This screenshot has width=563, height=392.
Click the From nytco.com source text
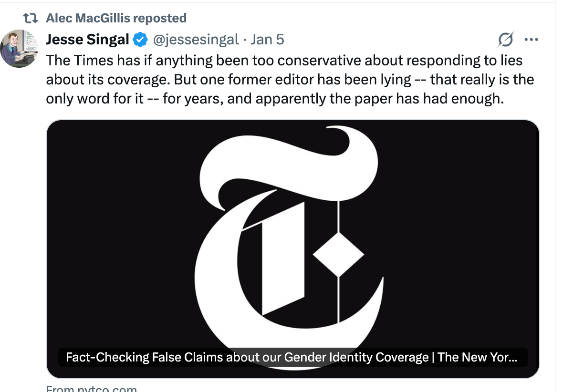[91, 389]
